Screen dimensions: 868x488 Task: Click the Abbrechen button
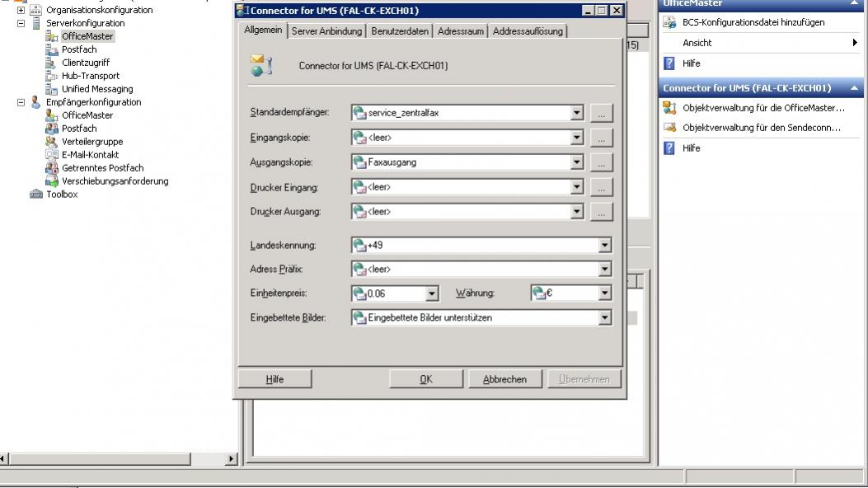504,379
